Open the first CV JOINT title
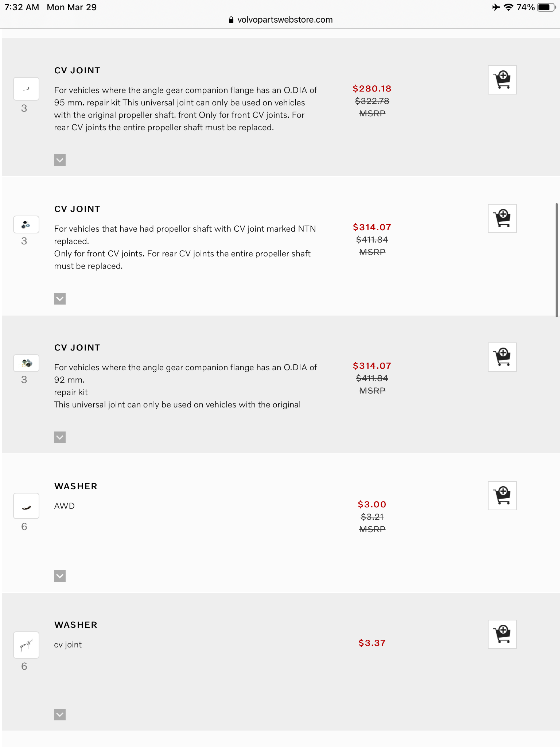 tap(77, 70)
